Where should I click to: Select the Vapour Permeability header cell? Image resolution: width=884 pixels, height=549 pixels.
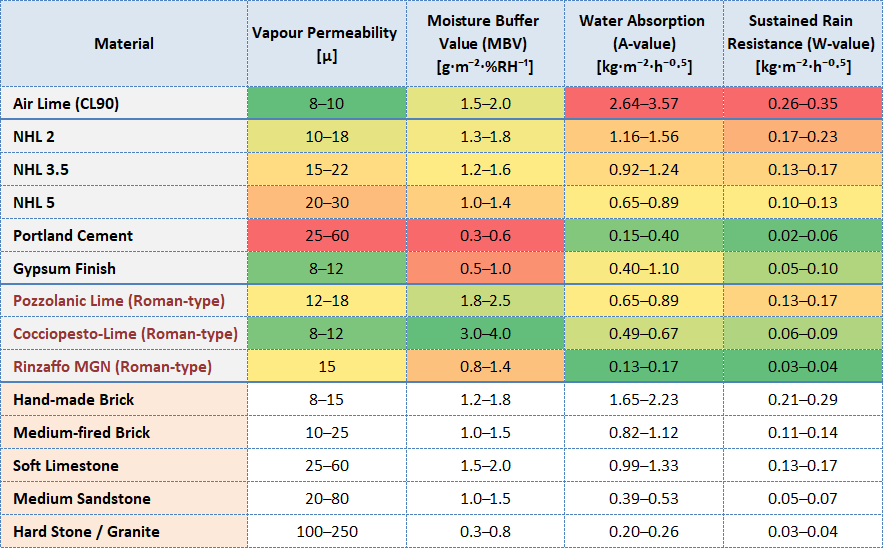[x=325, y=44]
